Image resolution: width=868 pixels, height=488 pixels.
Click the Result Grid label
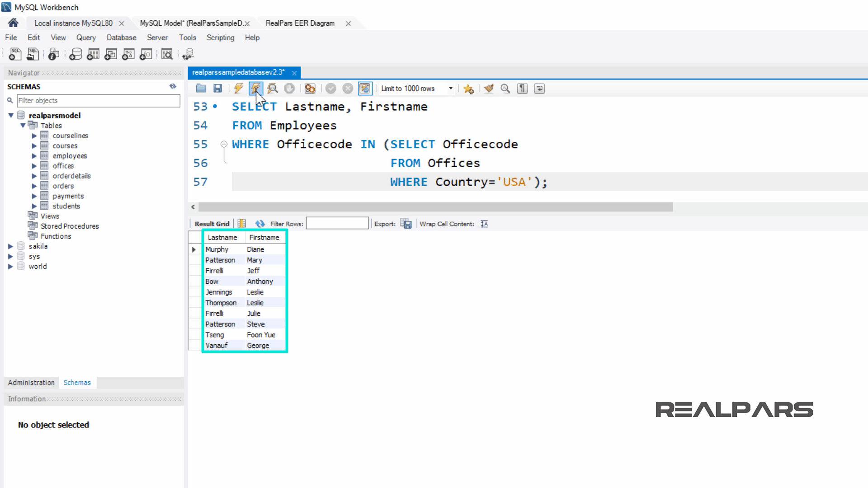coord(211,223)
